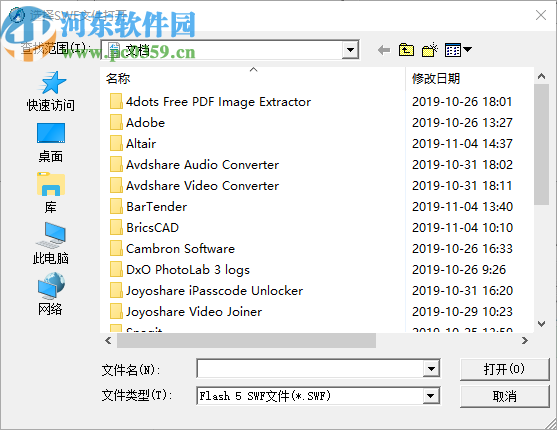The image size is (557, 430).
Task: Click date 2019-11-04 14:37
Action: coord(462,144)
